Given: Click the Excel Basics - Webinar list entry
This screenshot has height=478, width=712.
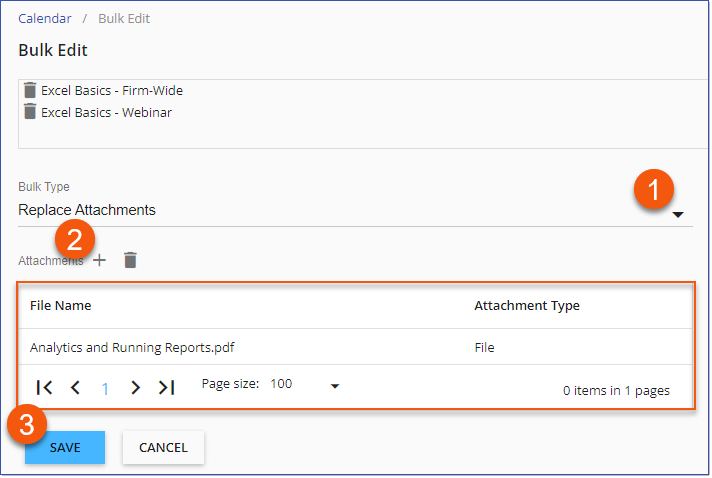Looking at the screenshot, I should point(107,113).
